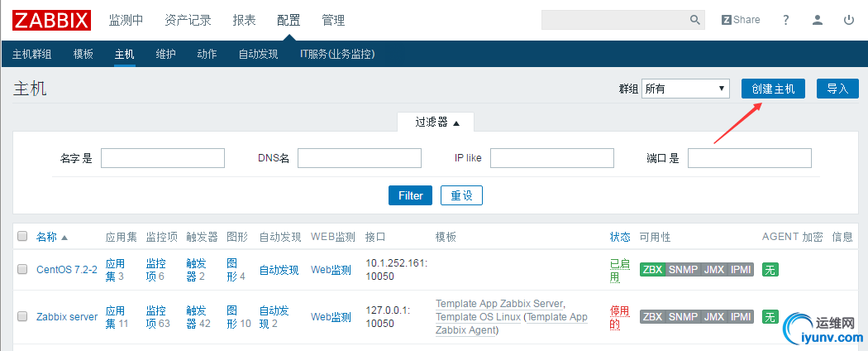Click the 导入 button

click(837, 89)
